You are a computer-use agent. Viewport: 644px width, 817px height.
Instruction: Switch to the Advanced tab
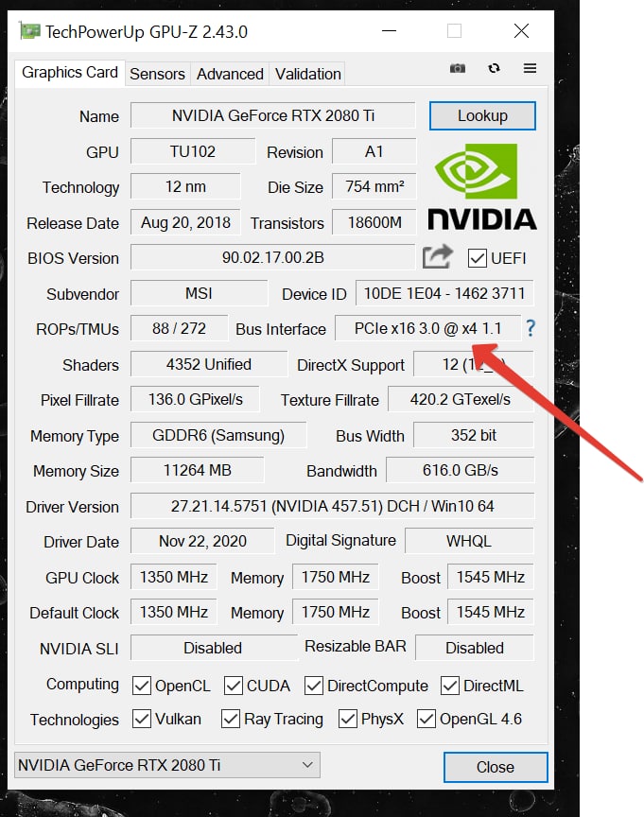click(230, 74)
